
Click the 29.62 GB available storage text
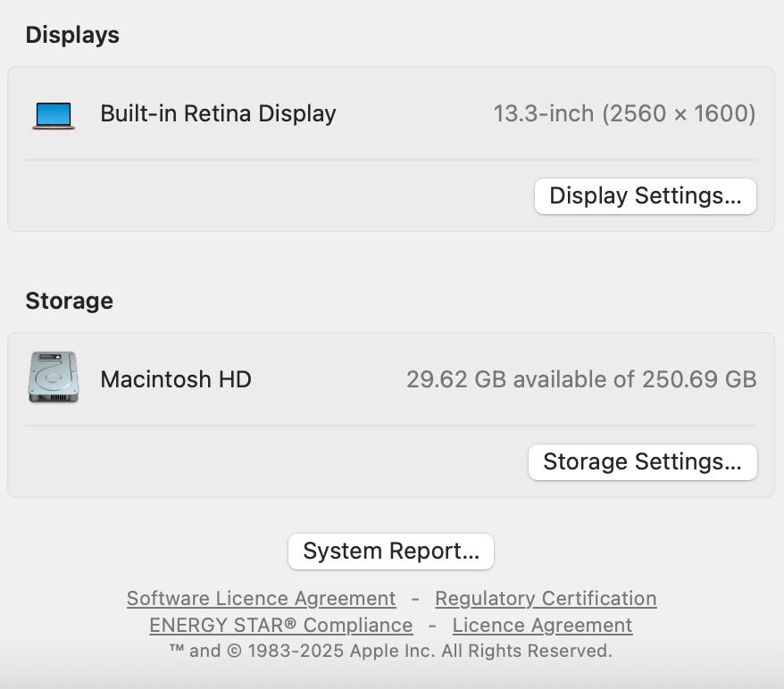(x=580, y=379)
